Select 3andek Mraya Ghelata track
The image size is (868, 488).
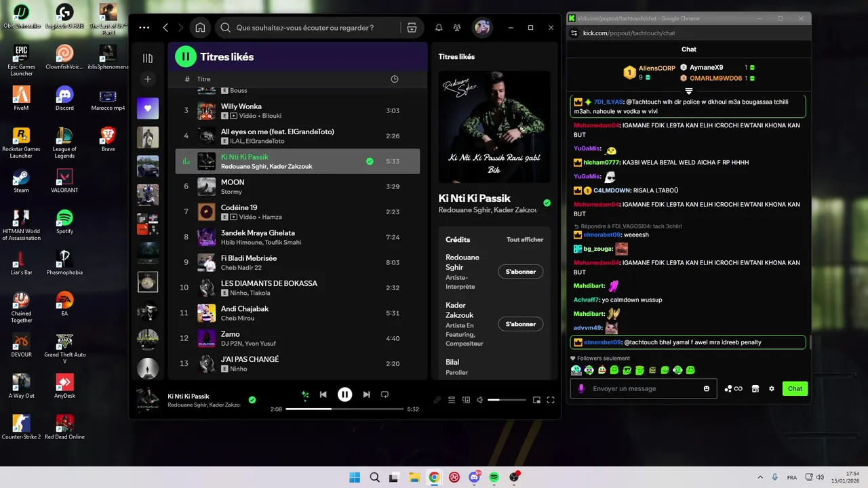point(298,237)
